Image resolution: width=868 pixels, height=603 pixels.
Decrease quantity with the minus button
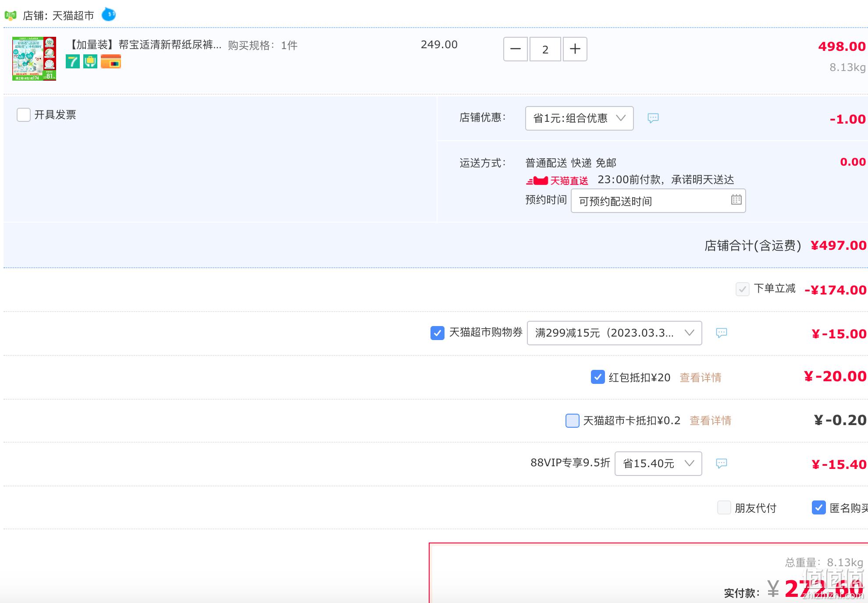pos(516,49)
